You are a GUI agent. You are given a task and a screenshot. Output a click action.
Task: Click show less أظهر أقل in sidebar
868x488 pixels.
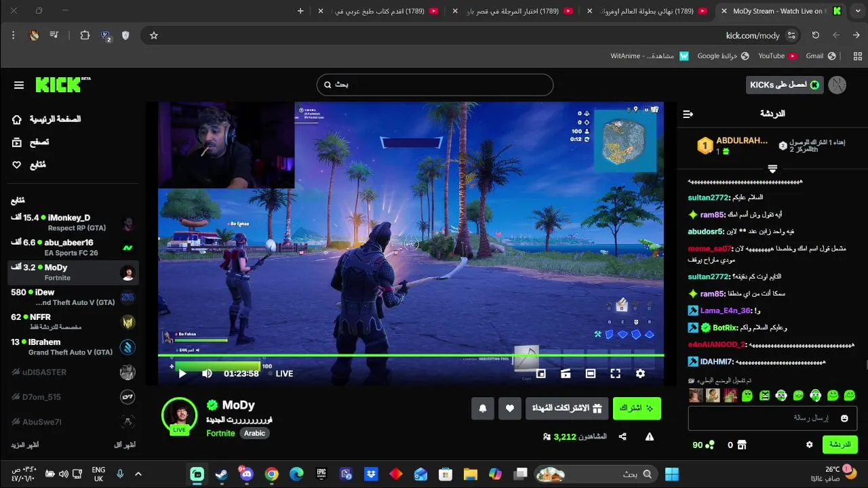pos(124,445)
